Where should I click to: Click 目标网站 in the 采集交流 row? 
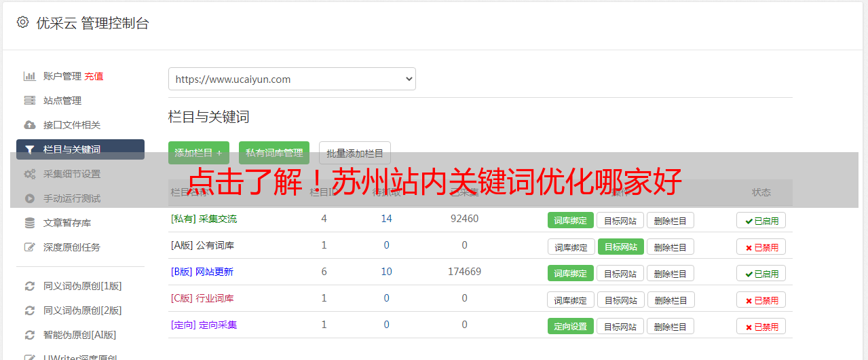(620, 220)
